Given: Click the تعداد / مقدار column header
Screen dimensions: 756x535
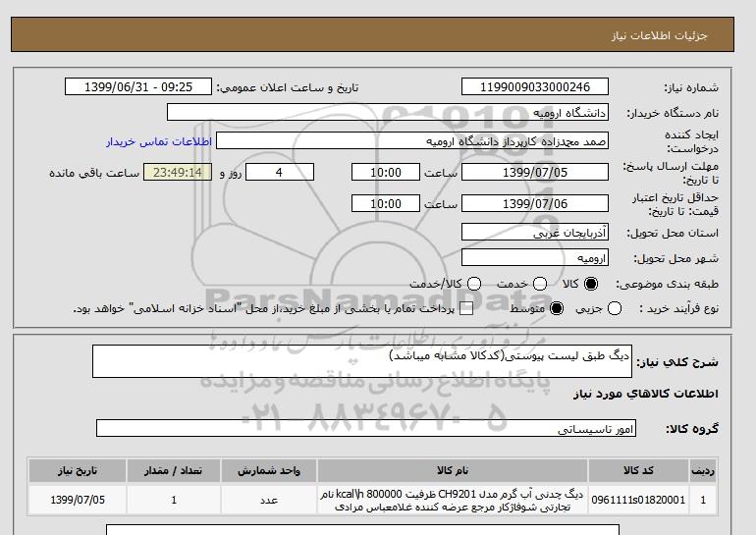Looking at the screenshot, I should pos(174,470).
